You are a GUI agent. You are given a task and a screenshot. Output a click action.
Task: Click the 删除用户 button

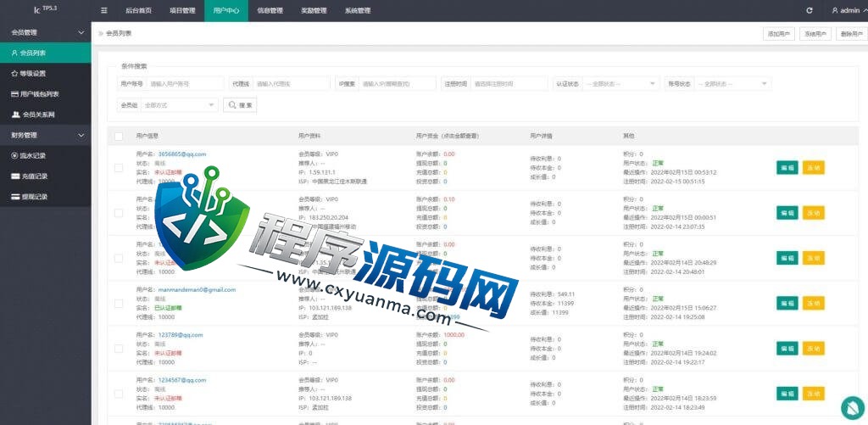point(851,34)
